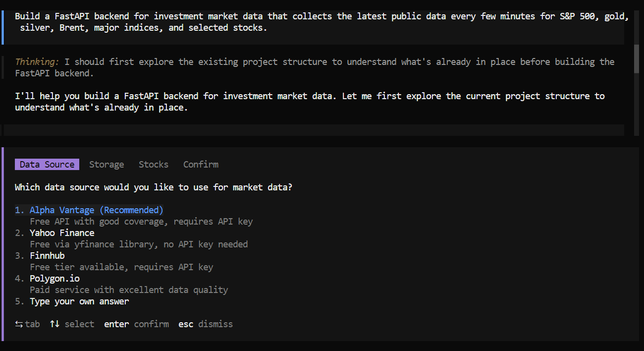Select the Confirm tab
Viewport: 644px width, 351px height.
point(201,164)
